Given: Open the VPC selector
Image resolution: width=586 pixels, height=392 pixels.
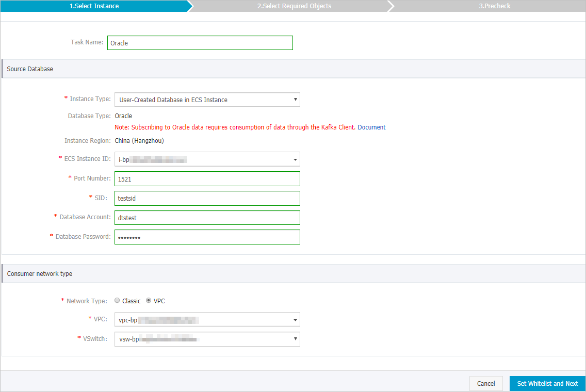Looking at the screenshot, I should click(x=206, y=320).
